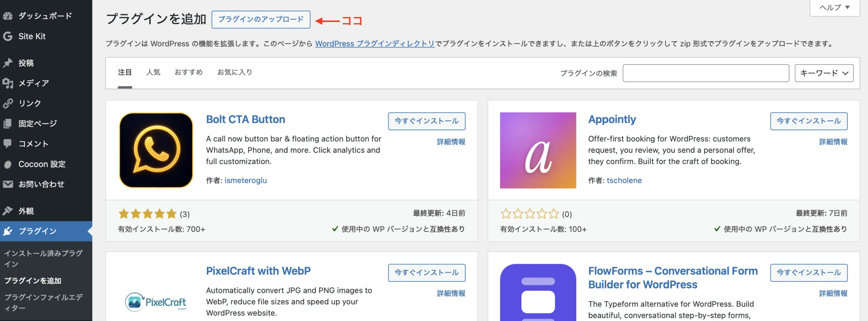Click the circle icon beside Cocoon 設定
Screen dimensions: 868x321
8,164
